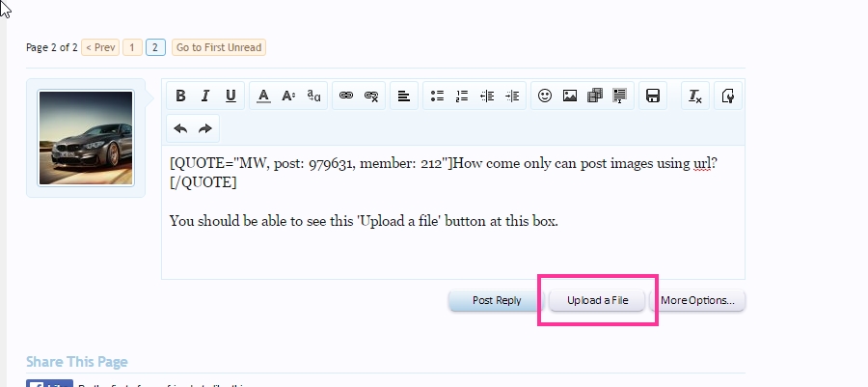The height and width of the screenshot is (387, 868).
Task: Open the smilies emoji picker
Action: [545, 96]
